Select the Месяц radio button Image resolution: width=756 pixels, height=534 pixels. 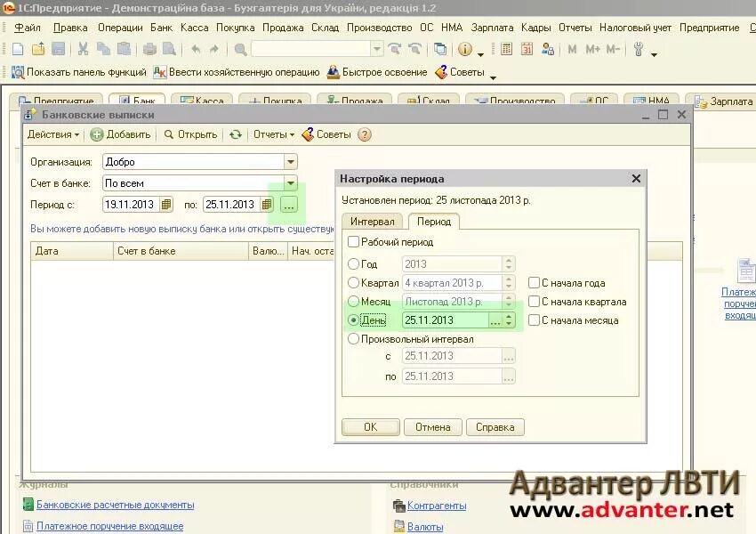353,302
